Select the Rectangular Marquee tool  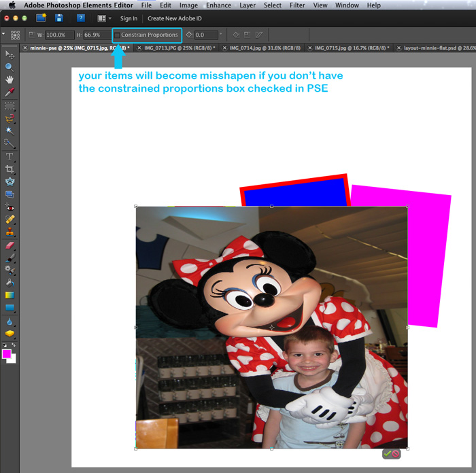click(x=10, y=106)
